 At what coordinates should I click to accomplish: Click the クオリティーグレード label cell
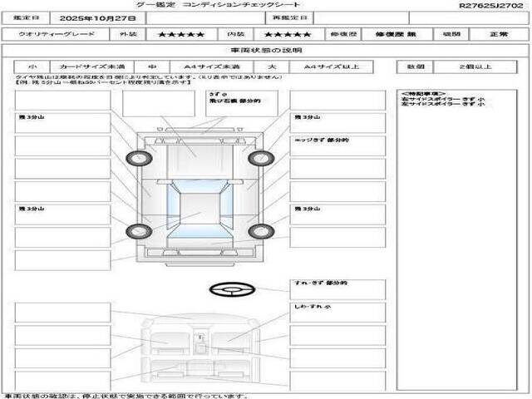point(53,35)
